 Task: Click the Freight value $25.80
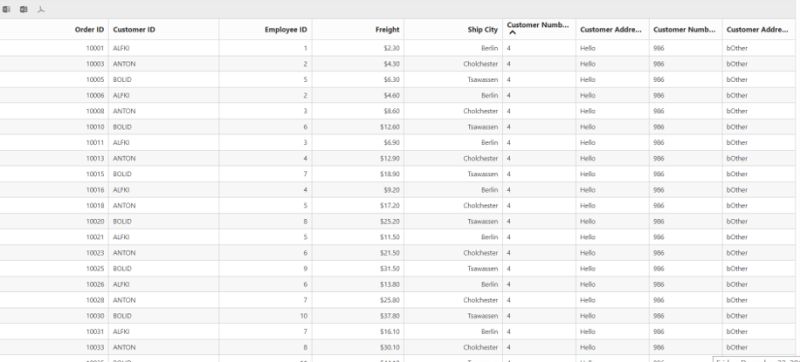[390, 300]
